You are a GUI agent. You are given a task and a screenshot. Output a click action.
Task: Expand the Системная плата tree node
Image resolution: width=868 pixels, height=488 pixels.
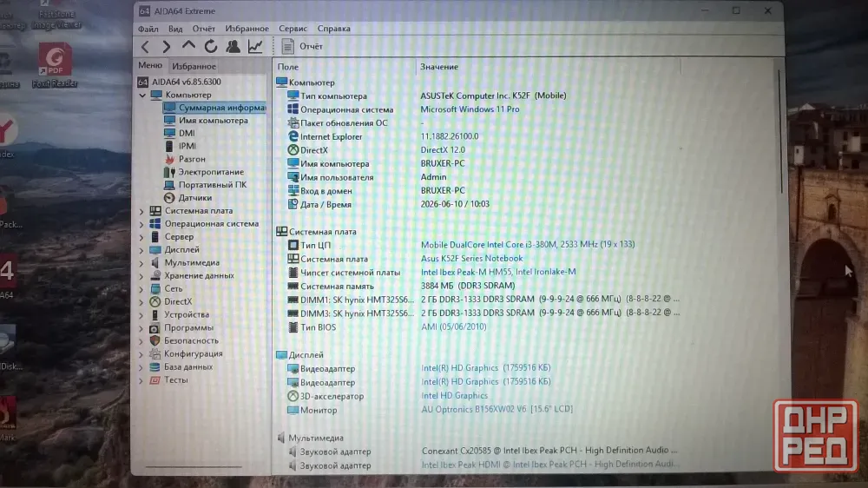(141, 211)
